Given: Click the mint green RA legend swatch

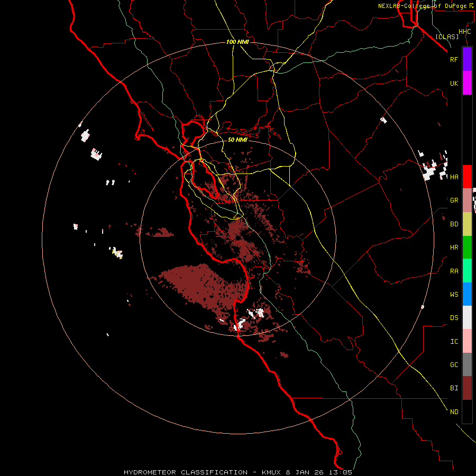Looking at the screenshot, I should (x=467, y=271).
